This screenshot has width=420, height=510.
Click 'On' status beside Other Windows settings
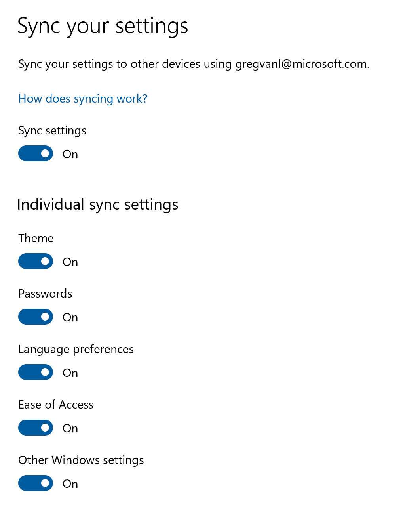click(x=70, y=484)
